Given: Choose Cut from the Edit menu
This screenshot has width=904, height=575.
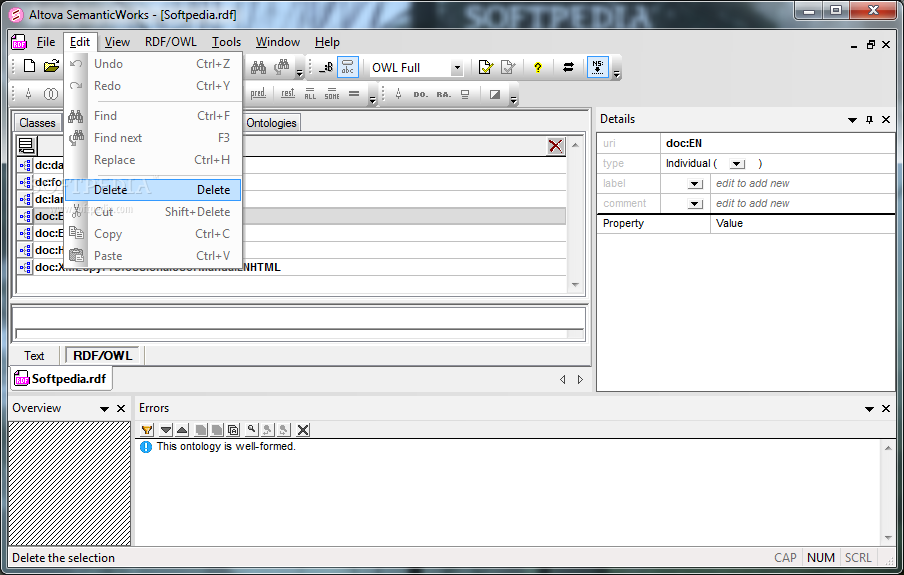Looking at the screenshot, I should (x=153, y=212).
